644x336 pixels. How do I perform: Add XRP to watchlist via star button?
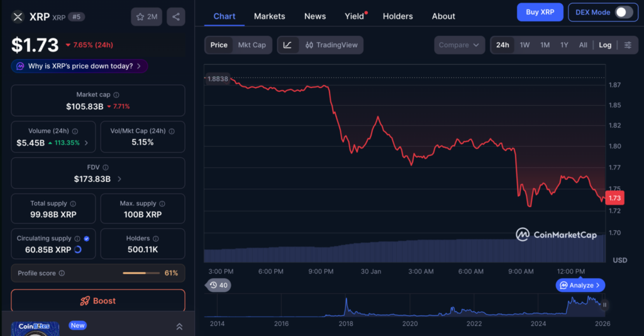point(146,17)
